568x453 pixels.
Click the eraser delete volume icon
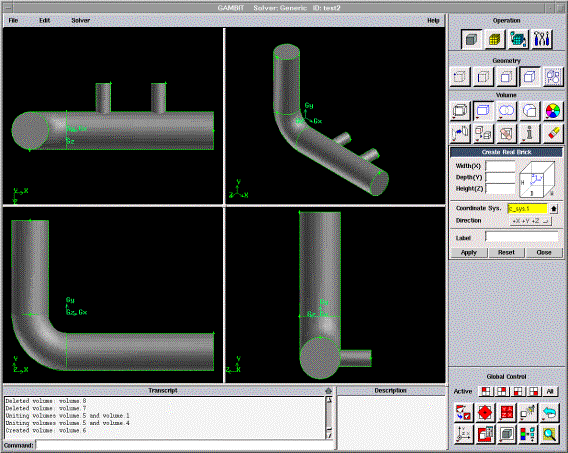tap(553, 133)
